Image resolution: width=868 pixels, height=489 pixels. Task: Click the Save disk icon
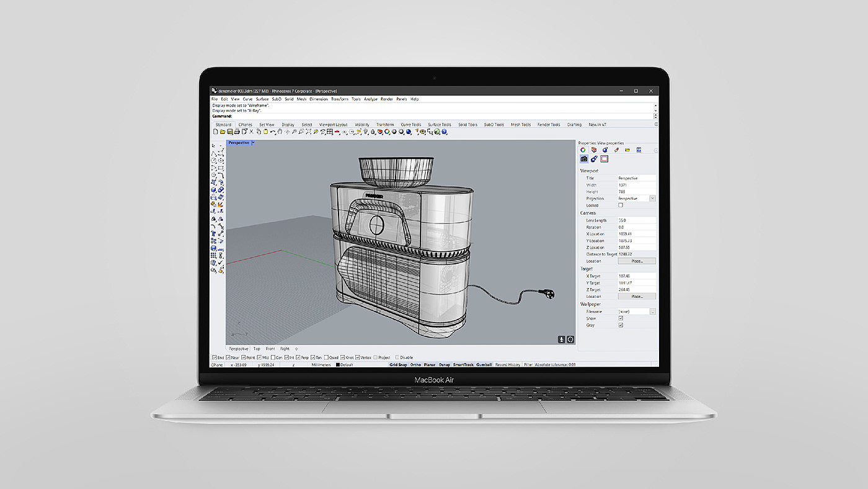point(229,132)
